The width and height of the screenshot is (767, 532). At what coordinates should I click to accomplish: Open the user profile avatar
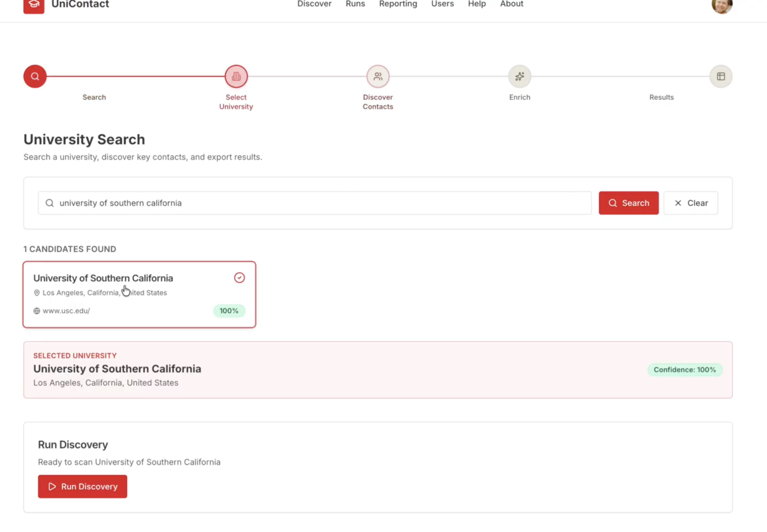click(722, 6)
